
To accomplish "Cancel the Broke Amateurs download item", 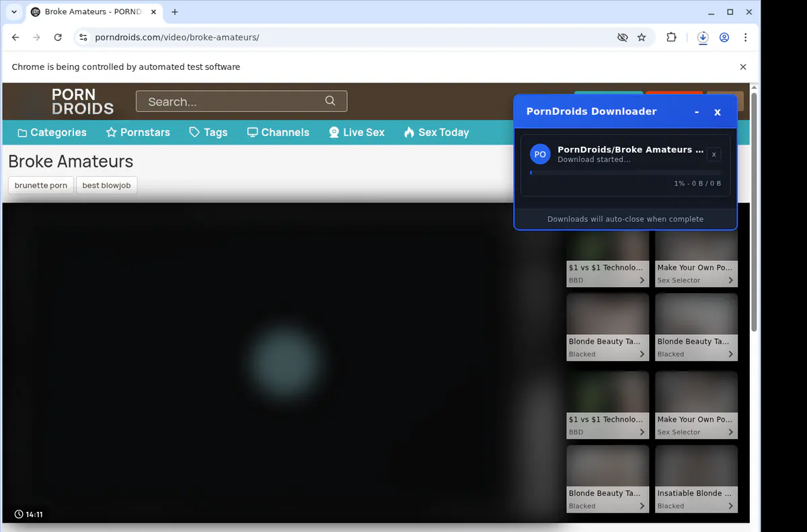I will pyautogui.click(x=714, y=155).
